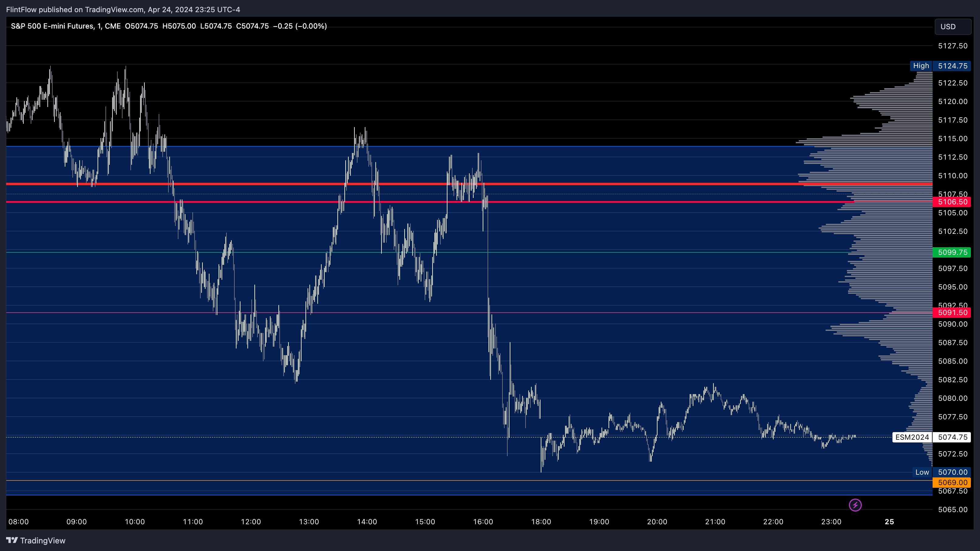Select the ESM2024 symbol price tag
This screenshot has height=551, width=980.
912,437
